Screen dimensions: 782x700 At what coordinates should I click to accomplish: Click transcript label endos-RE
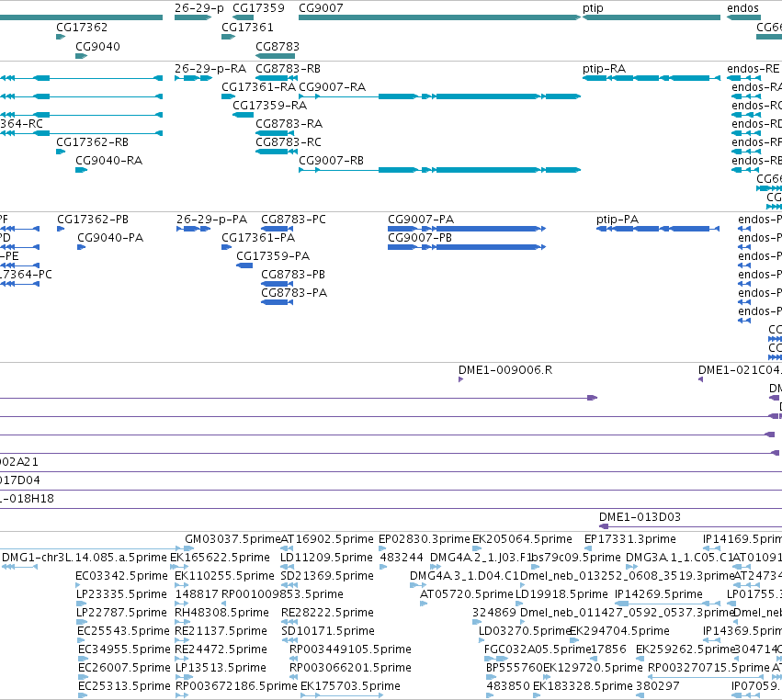(754, 69)
